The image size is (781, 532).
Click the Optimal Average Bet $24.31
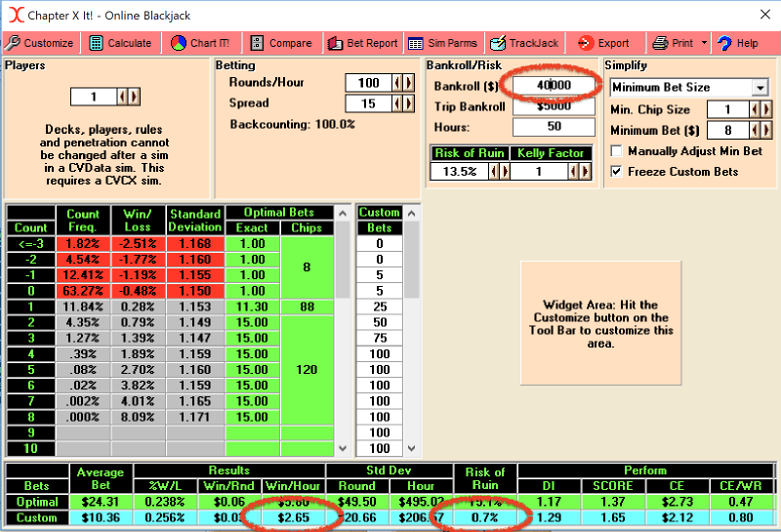[101, 502]
